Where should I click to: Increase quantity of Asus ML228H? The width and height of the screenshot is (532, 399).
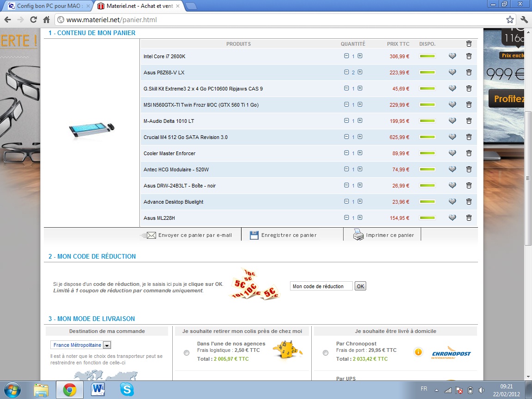tap(360, 218)
